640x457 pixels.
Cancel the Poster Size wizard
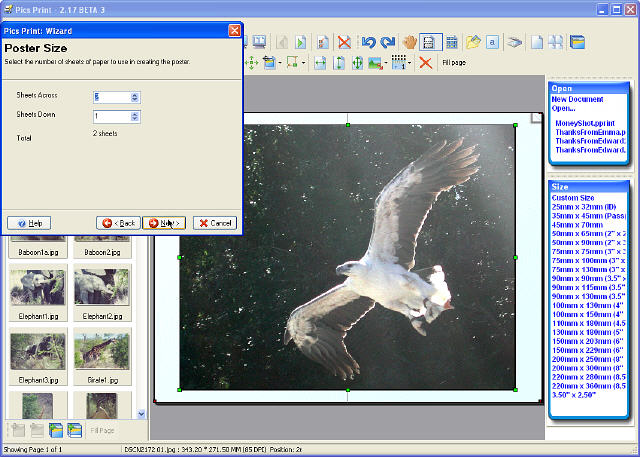click(215, 223)
